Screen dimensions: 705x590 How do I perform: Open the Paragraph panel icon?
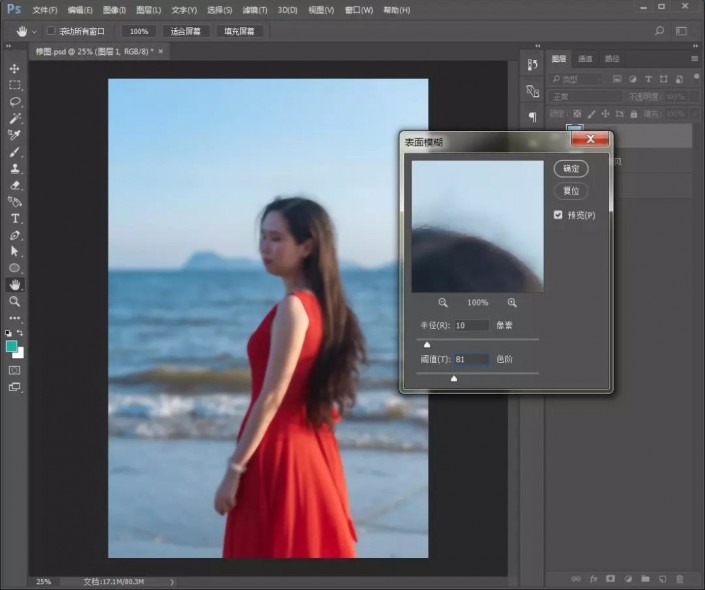pos(532,117)
